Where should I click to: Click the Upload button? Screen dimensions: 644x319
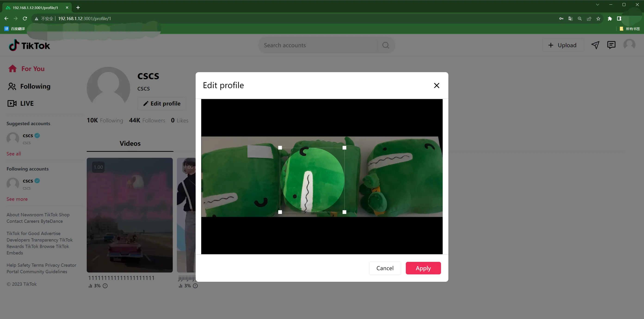[563, 45]
